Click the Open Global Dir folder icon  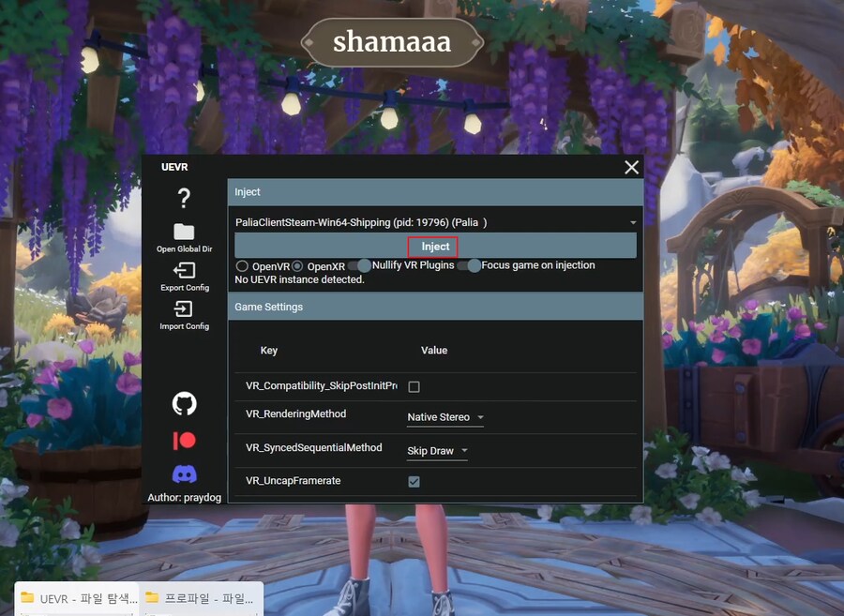coord(184,233)
